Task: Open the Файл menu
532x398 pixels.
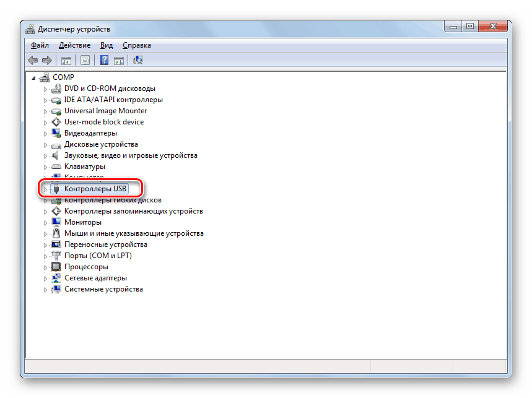Action: pyautogui.click(x=40, y=45)
